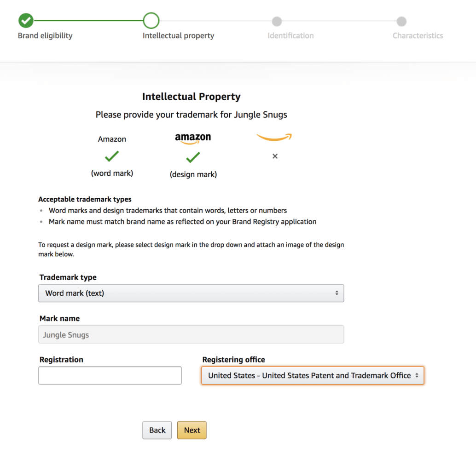Select the Brand eligibility step label

45,35
